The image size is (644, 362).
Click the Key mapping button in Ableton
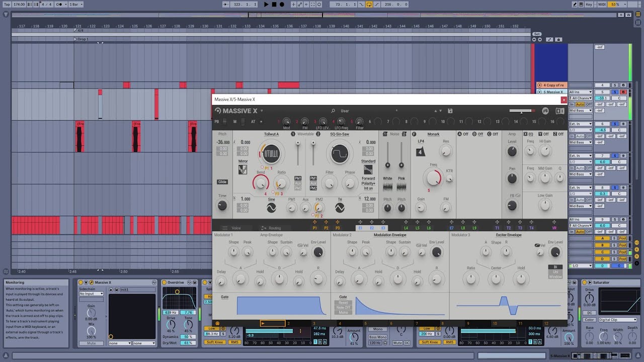(x=589, y=5)
